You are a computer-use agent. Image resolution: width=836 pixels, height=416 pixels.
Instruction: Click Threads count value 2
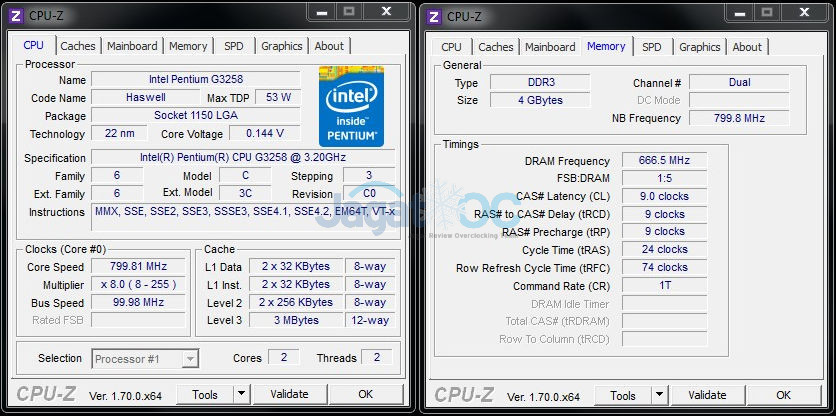tap(376, 357)
